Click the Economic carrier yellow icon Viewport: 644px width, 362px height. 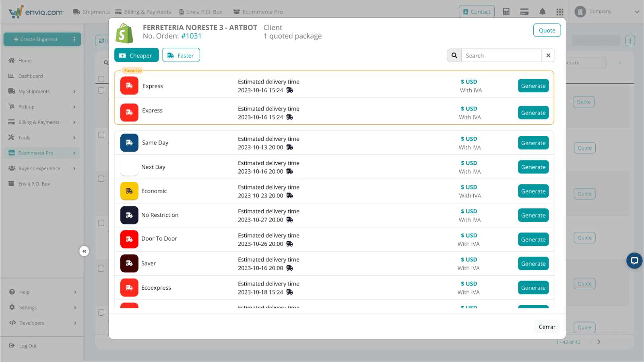point(129,191)
